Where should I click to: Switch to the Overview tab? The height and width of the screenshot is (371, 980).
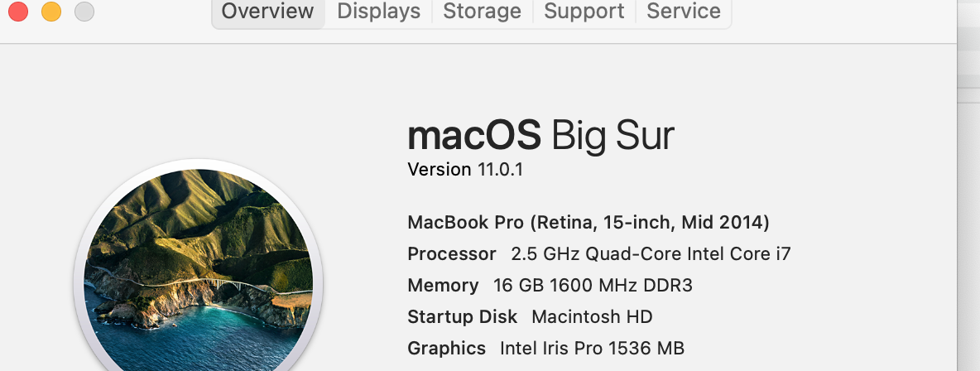click(x=267, y=12)
